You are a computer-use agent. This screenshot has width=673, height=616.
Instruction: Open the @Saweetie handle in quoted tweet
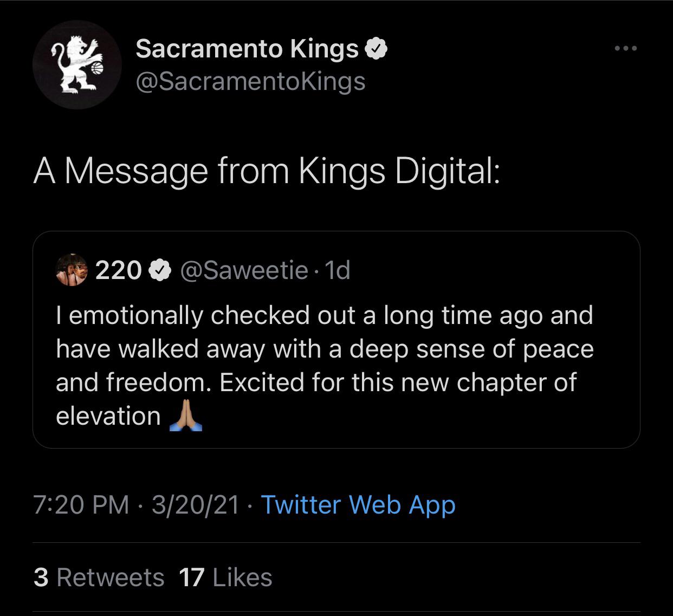click(x=244, y=270)
